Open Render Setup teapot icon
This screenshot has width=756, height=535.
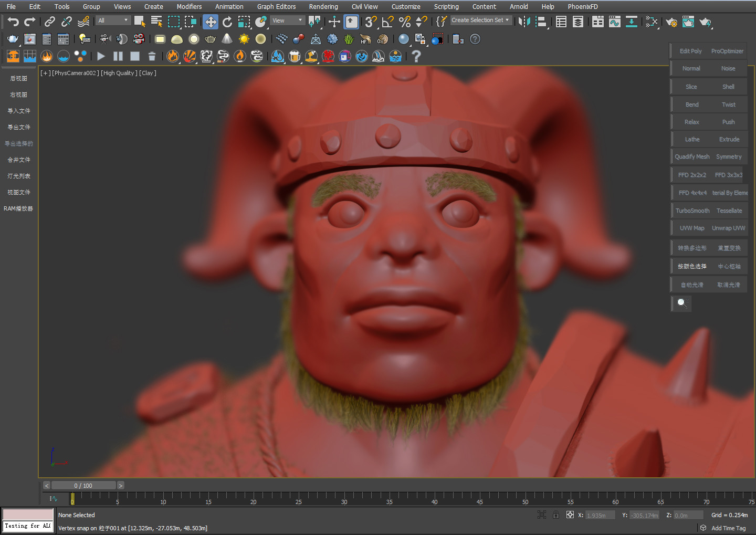(x=671, y=22)
